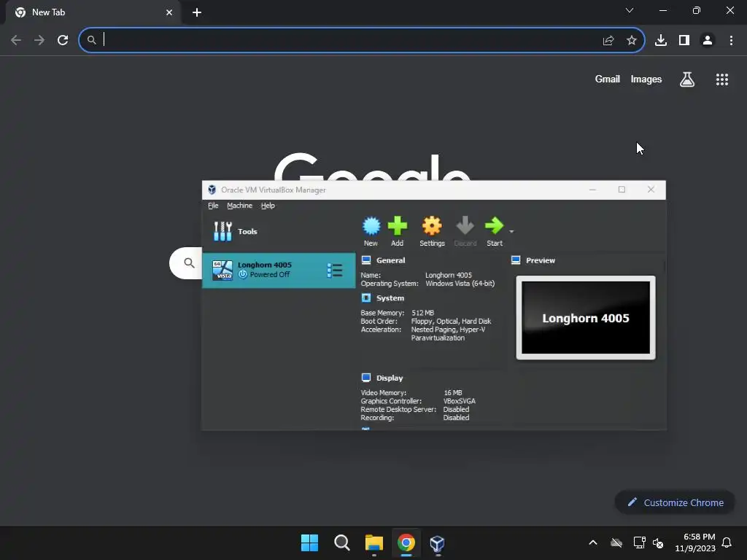The width and height of the screenshot is (747, 560).
Task: Click the Windows Vista (64-bit) value text
Action: pos(460,284)
